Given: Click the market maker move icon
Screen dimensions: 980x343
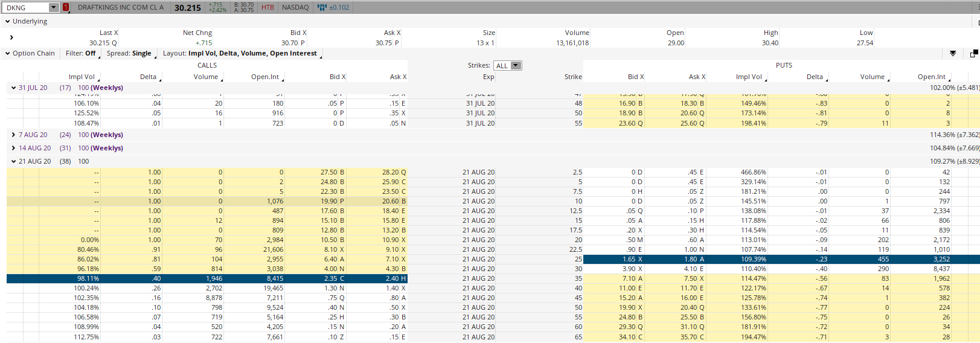Looking at the screenshot, I should pos(321,7).
